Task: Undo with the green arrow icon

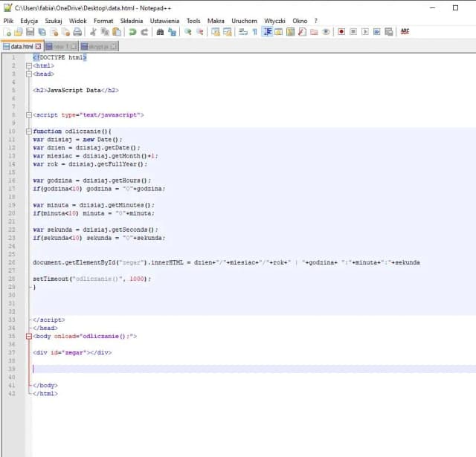Action: point(132,32)
